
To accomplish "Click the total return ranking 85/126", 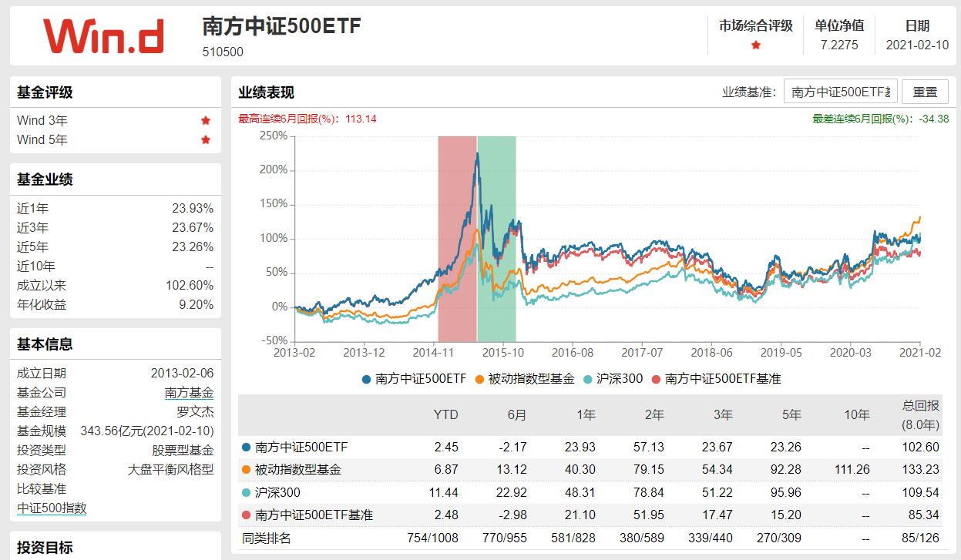I will click(920, 538).
